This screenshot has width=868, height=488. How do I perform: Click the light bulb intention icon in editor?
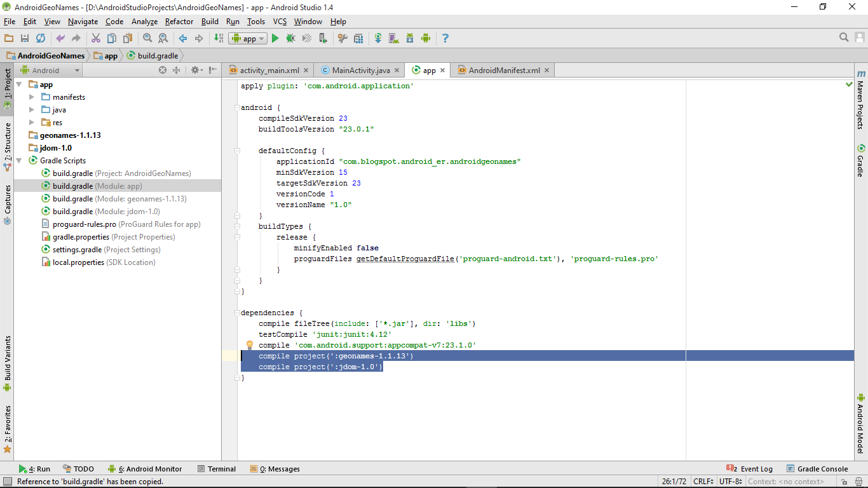pos(250,345)
